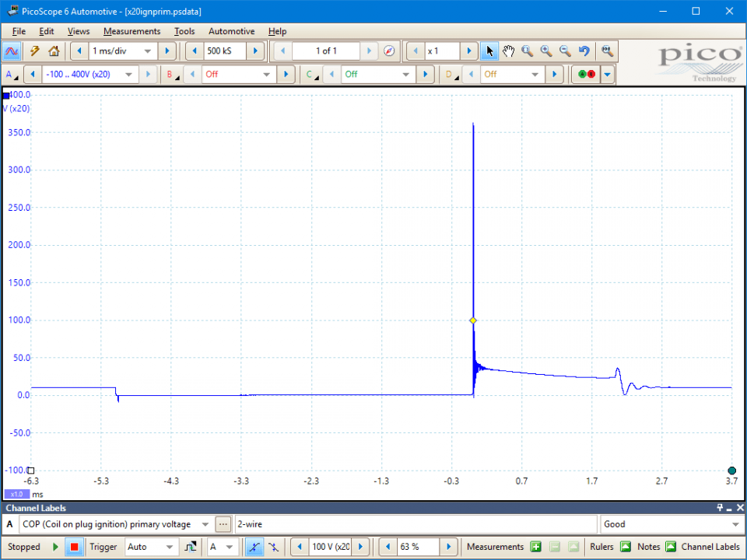
Task: Open Channel A options button
Action: pos(12,75)
